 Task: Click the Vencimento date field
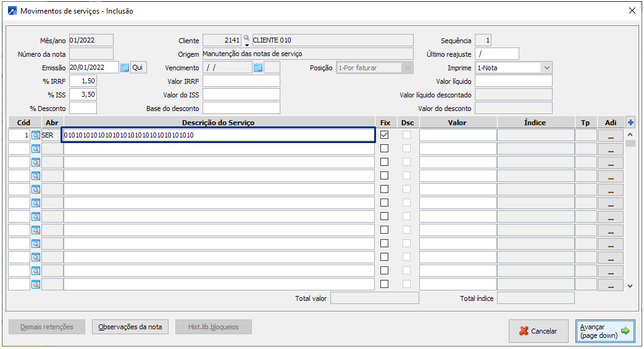(x=228, y=67)
